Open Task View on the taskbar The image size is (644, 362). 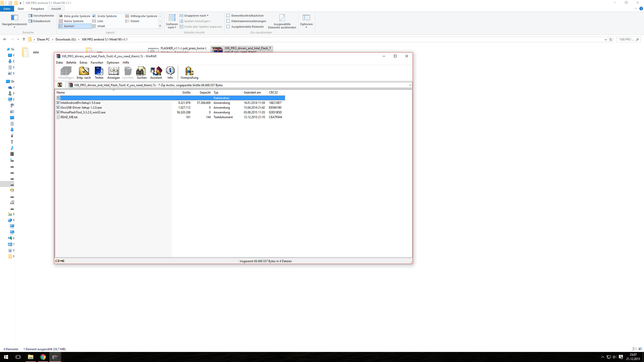click(x=18, y=357)
